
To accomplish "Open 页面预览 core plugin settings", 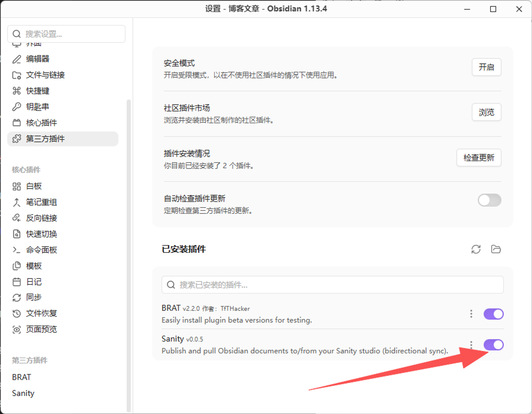I will 63,329.
